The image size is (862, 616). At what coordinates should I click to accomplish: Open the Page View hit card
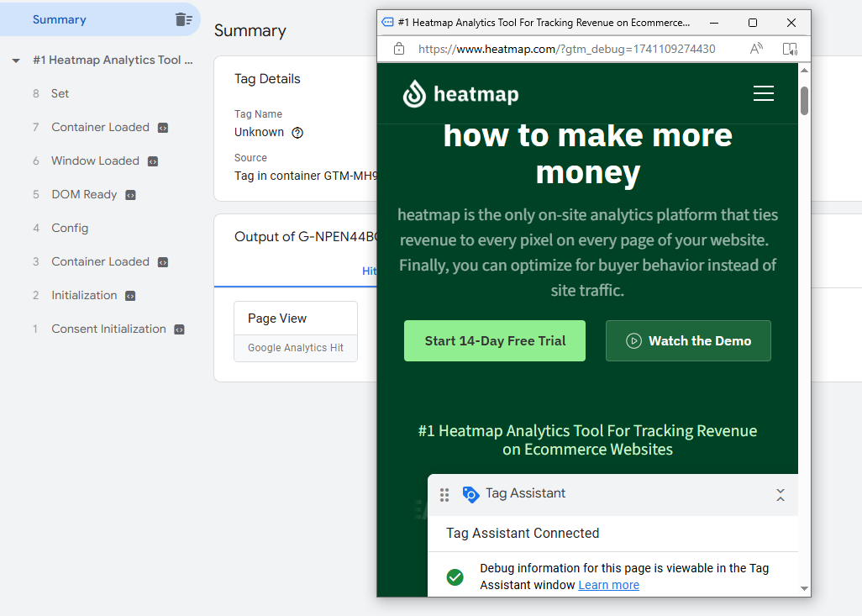point(296,331)
